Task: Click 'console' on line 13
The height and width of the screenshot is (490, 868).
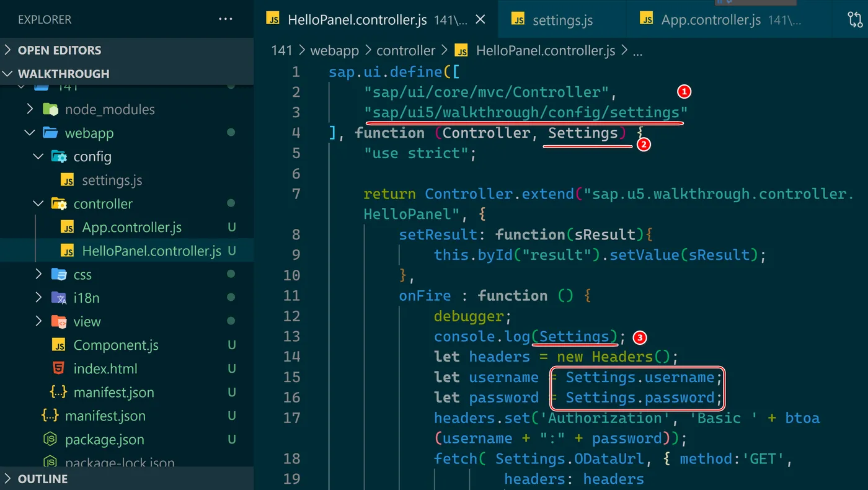Action: pos(464,337)
